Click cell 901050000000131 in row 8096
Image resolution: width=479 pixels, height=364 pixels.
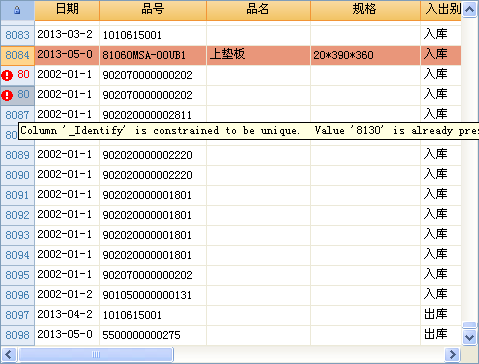(x=153, y=295)
